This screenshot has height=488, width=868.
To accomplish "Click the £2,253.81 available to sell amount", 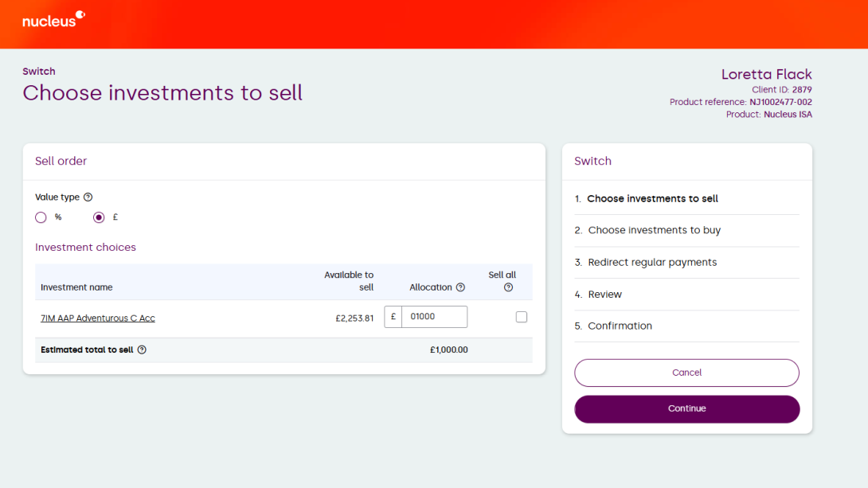I will click(x=354, y=318).
